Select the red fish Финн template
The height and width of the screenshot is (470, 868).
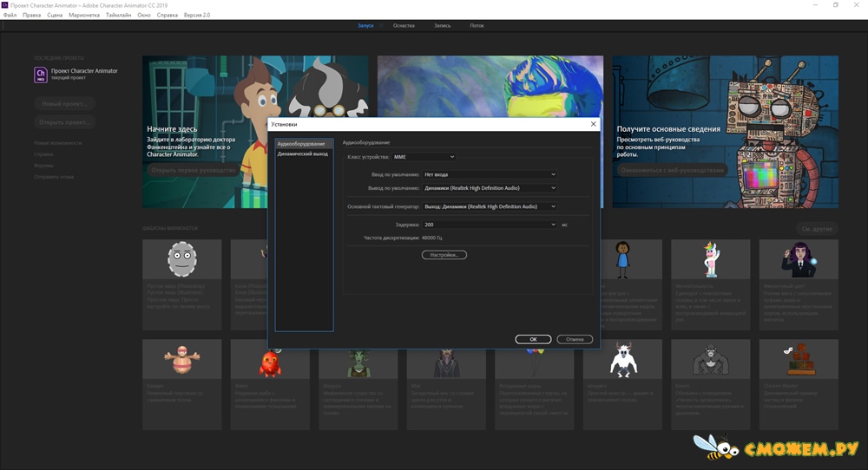click(x=270, y=387)
